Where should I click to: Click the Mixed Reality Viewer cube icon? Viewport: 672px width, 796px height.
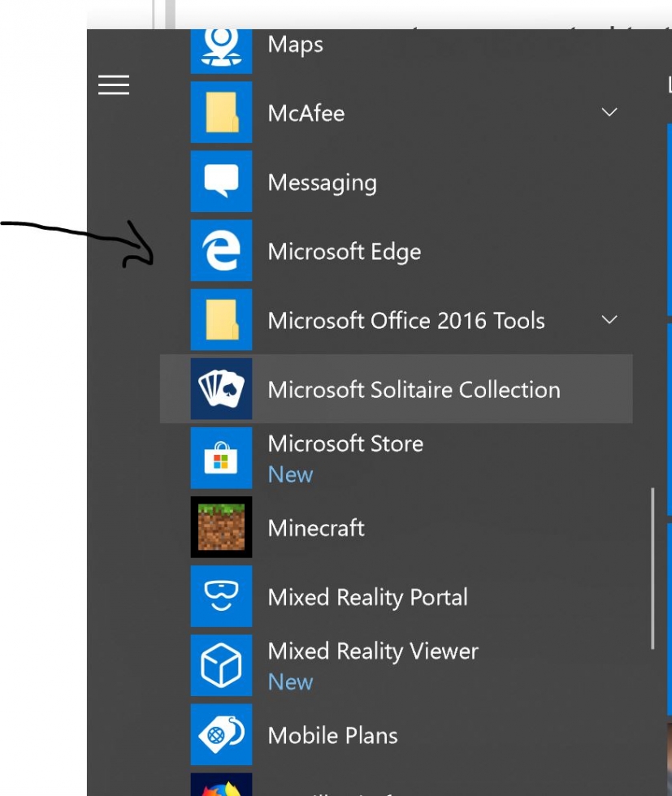coord(221,665)
